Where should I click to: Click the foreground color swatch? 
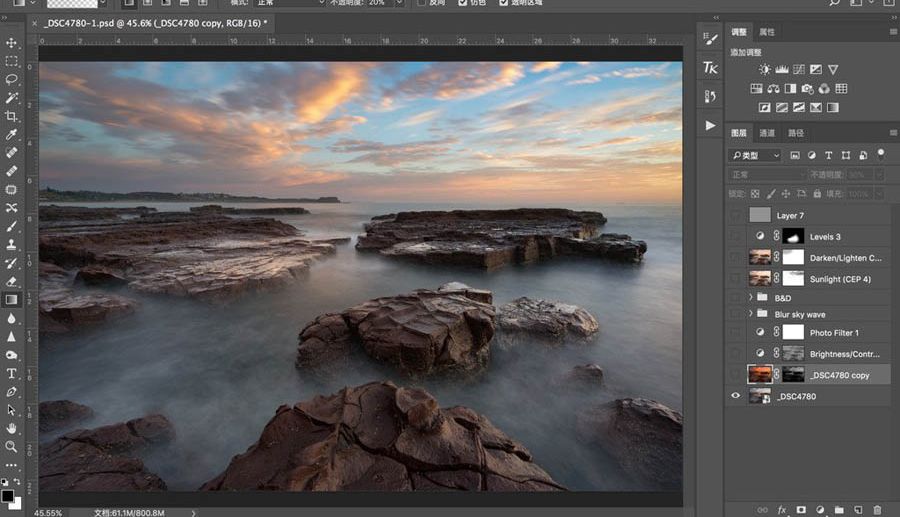[7, 496]
